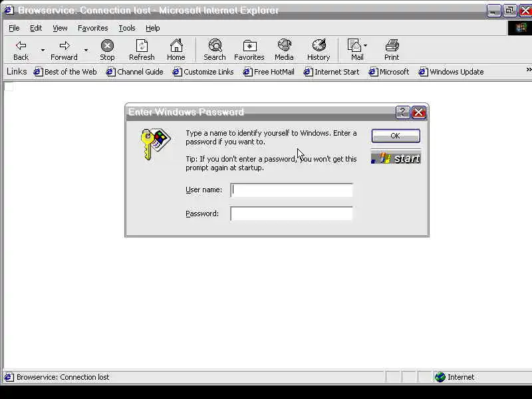Open the Media bar icon
532x399 pixels.
[x=285, y=45]
